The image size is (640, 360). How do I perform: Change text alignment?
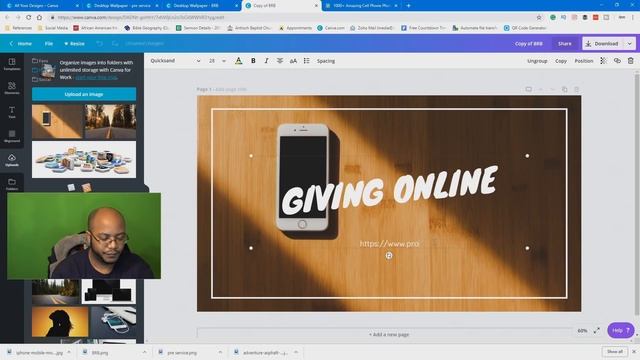[x=280, y=61]
